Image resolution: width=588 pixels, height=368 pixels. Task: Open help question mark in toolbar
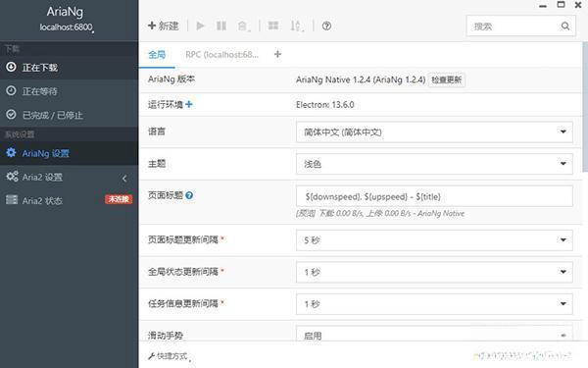(x=326, y=26)
